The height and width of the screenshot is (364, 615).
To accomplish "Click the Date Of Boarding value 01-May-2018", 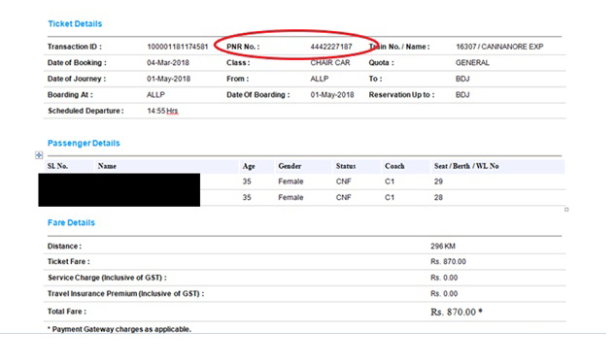I will coord(332,95).
